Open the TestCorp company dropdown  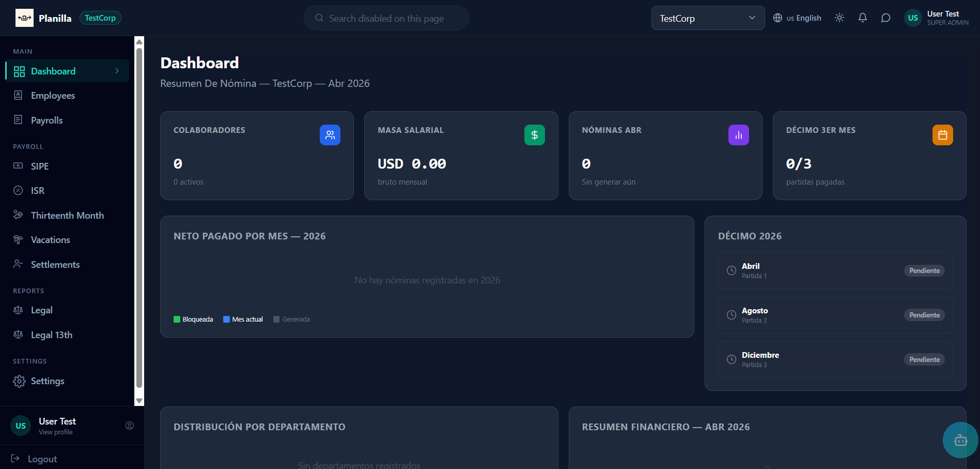click(707, 18)
